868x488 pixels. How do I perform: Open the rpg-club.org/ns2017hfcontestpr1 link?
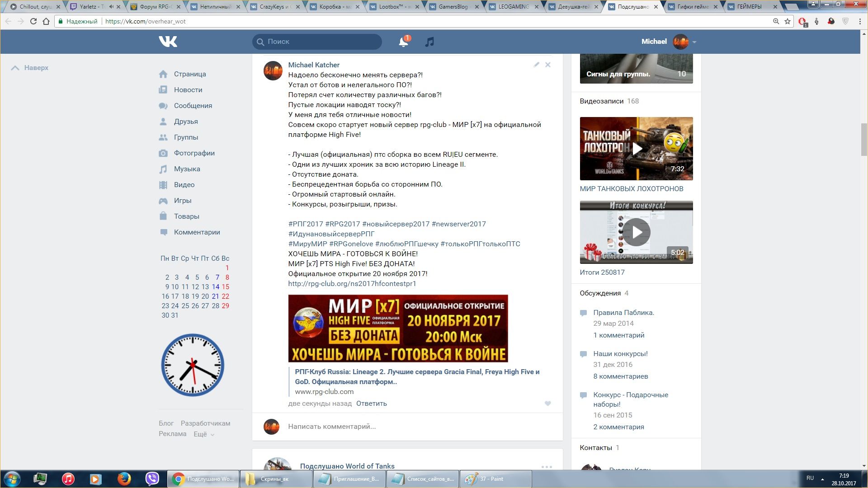pyautogui.click(x=352, y=284)
